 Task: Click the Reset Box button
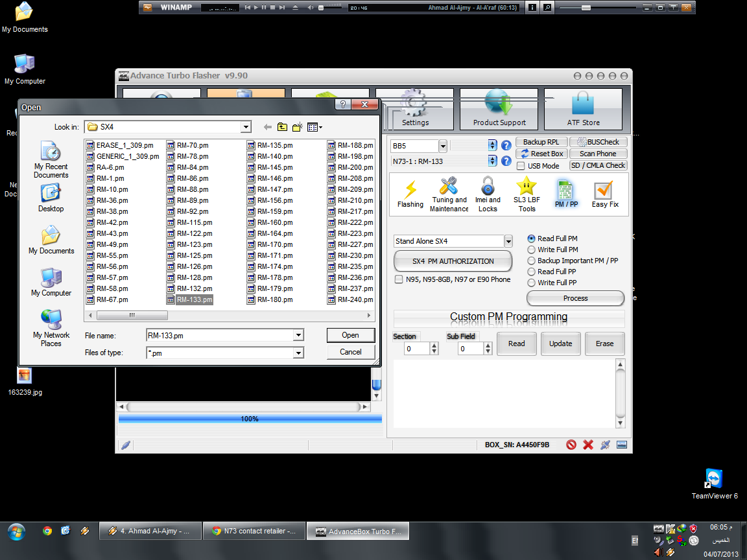(x=541, y=154)
